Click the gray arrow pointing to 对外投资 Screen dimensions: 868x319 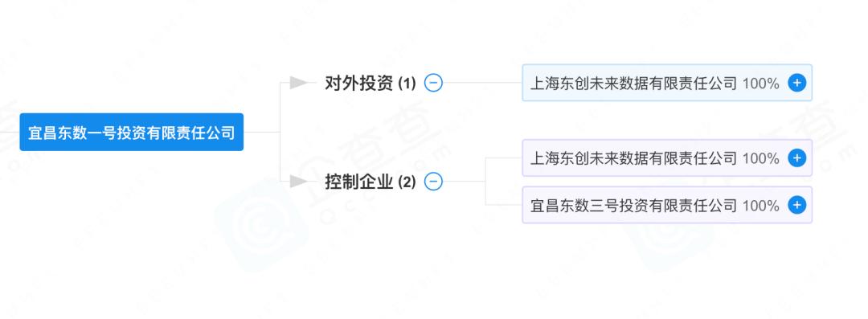[x=299, y=83]
